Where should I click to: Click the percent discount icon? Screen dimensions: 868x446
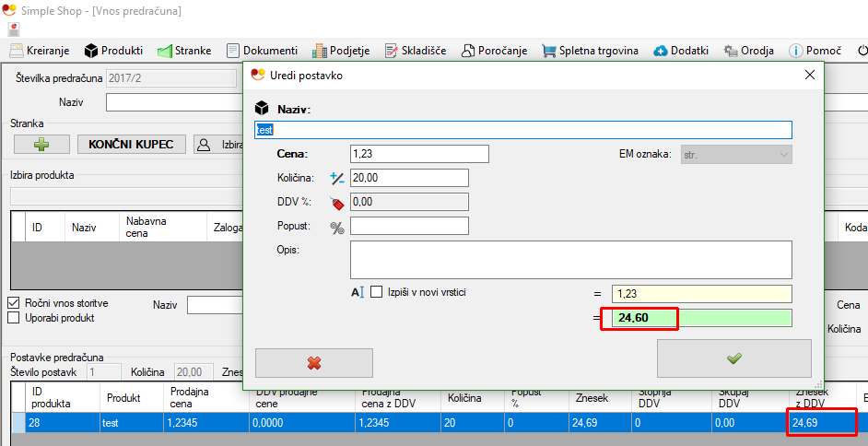click(336, 227)
